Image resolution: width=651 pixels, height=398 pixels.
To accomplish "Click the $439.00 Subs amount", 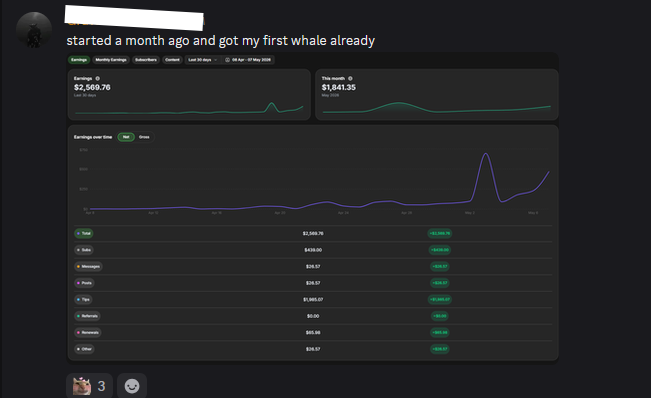I will tap(313, 250).
